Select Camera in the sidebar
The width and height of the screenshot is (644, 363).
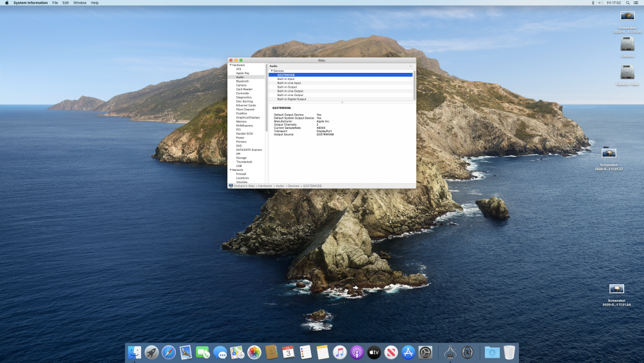[241, 85]
